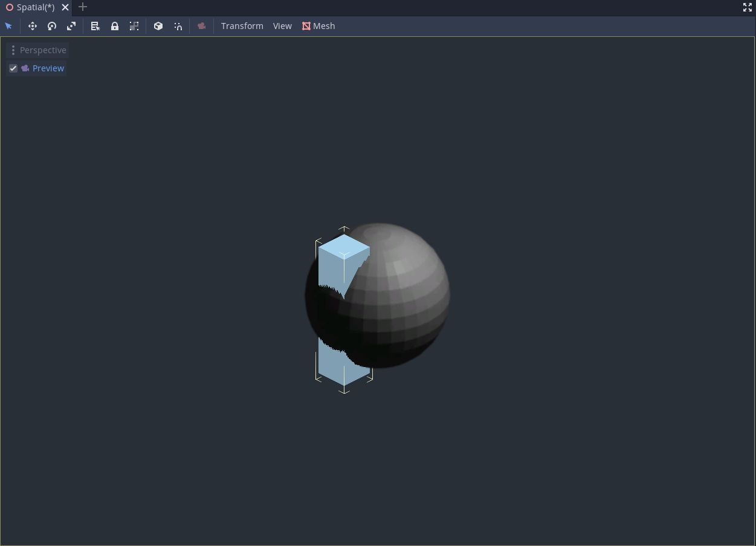This screenshot has height=546, width=756.
Task: Uncheck the Preview camera checkbox
Action: tap(13, 68)
